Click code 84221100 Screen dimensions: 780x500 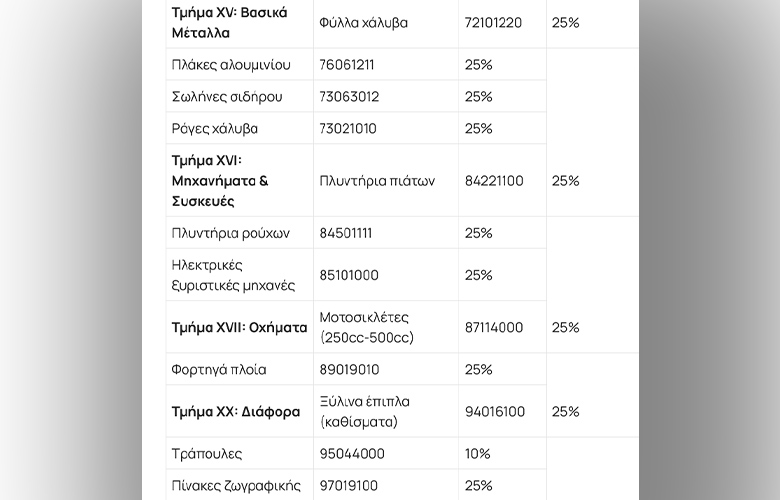494,181
